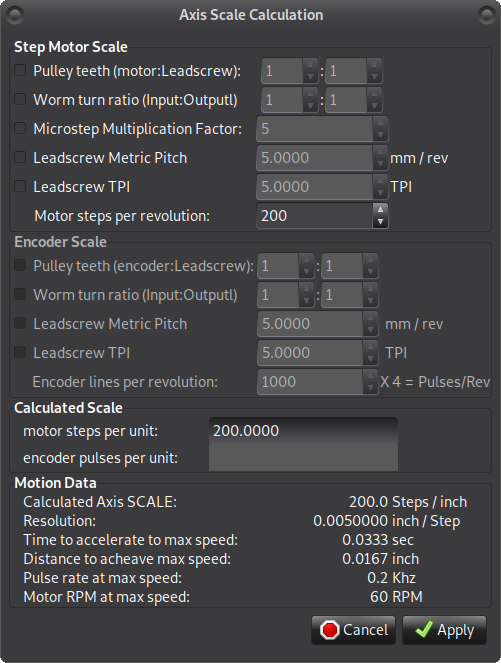The height and width of the screenshot is (663, 501).
Task: Click the Step Motor Leadscrew Metric Pitch value field
Action: click(314, 158)
